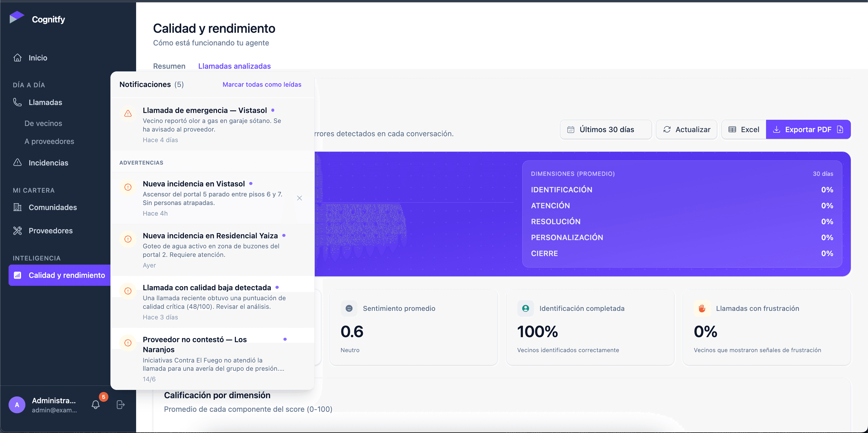The image size is (868, 433).
Task: Click emergency alert icon for Vistasol call
Action: click(x=128, y=114)
